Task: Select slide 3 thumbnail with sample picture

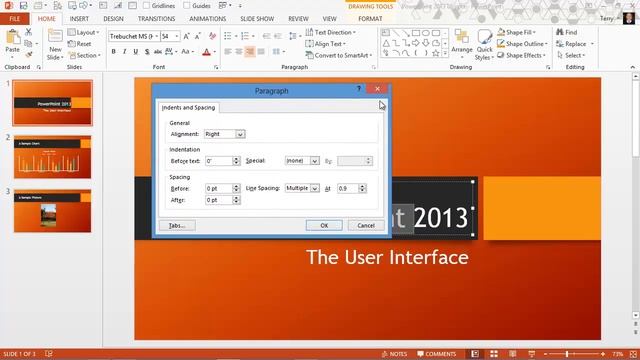Action: click(52, 211)
